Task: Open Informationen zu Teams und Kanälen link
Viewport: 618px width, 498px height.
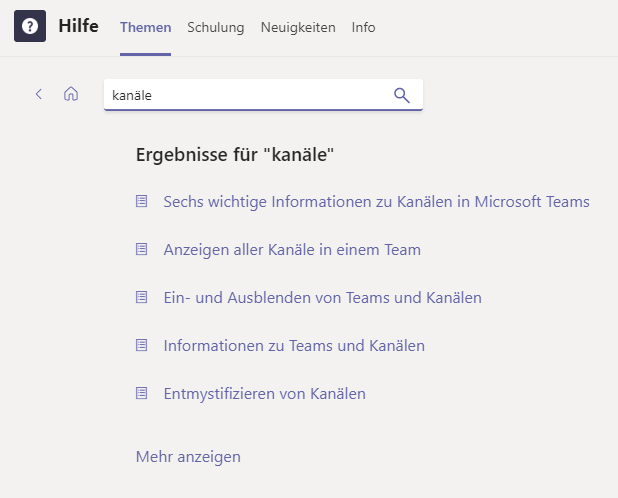Action: pos(294,346)
